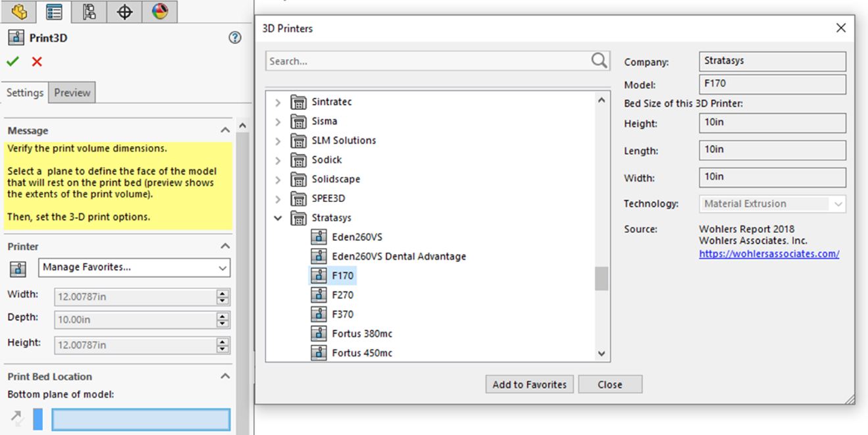Viewport: 868px width, 435px height.
Task: Accept Print3D with the green checkmark
Action: click(x=13, y=61)
